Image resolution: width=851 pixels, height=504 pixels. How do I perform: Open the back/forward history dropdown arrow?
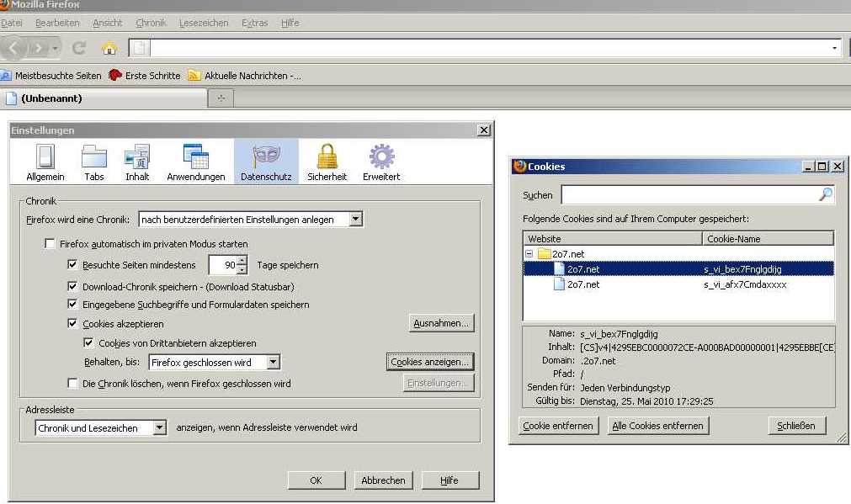pos(56,49)
